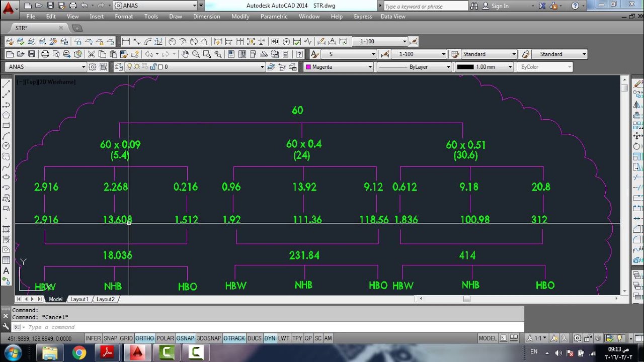644x362 pixels.
Task: Activate the Pan hand tool
Action: (185, 54)
